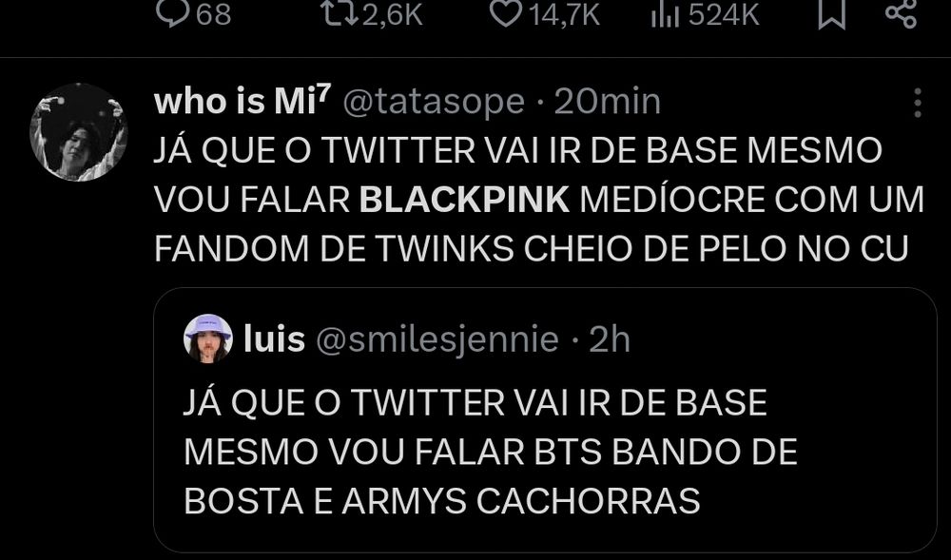Visit the @tatasope handle
The width and height of the screenshot is (951, 560).
point(434,102)
